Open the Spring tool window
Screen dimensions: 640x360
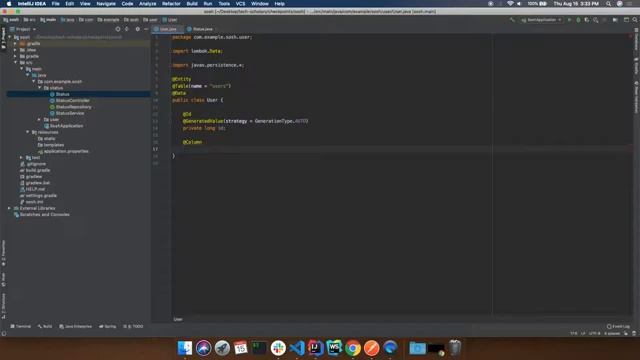pos(107,327)
